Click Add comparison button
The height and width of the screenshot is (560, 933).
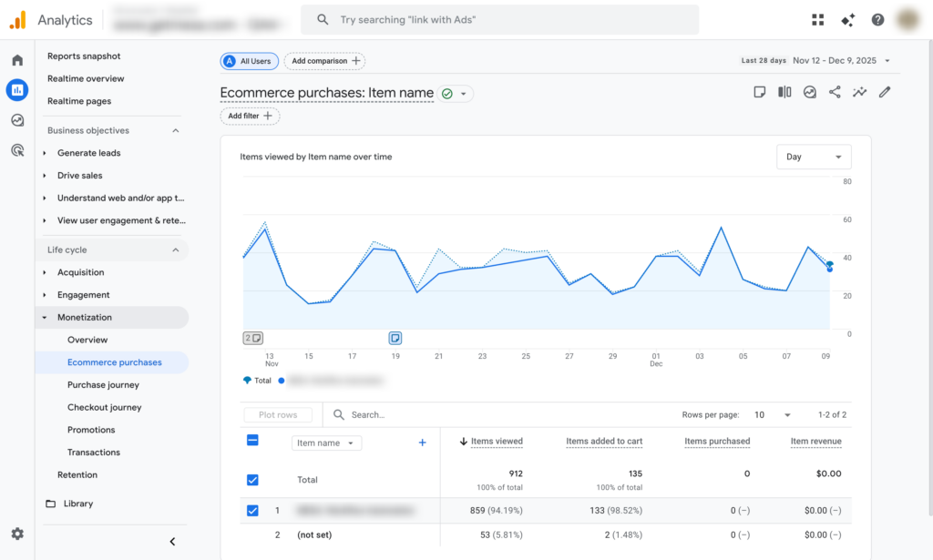(x=325, y=61)
